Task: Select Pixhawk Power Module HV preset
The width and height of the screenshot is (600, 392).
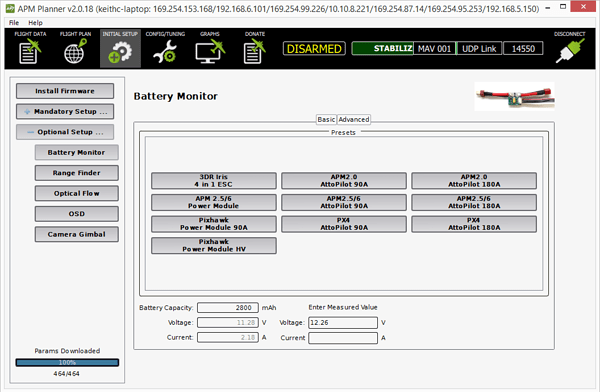Action: pos(214,245)
